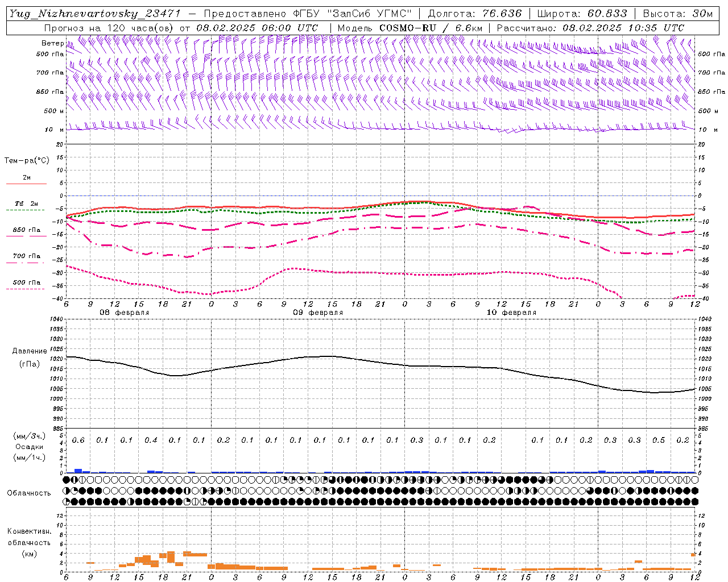This screenshot has height=582, width=728.
Task: Click the "Широта: 60.833" header field
Action: coord(582,14)
